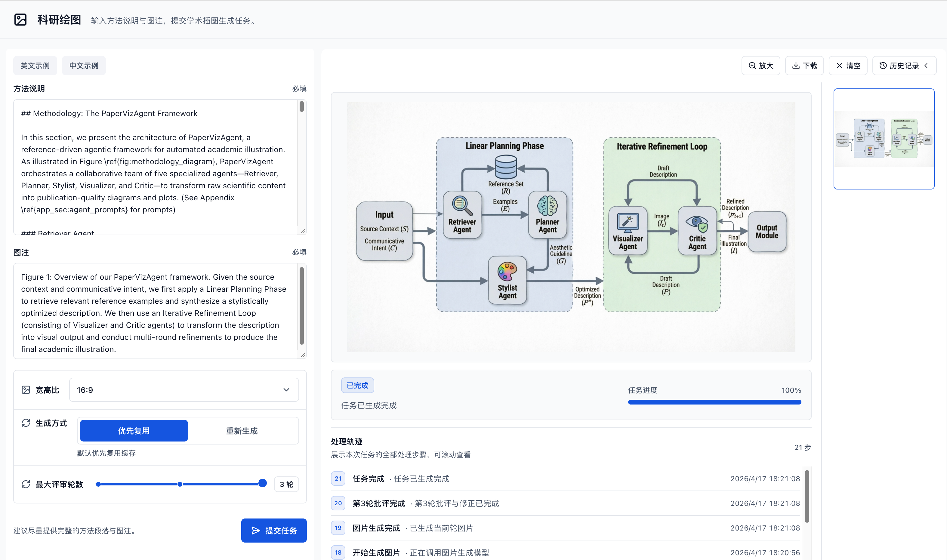This screenshot has width=947, height=560.
Task: Click the 最大评审轮数 slider end handle
Action: click(263, 483)
